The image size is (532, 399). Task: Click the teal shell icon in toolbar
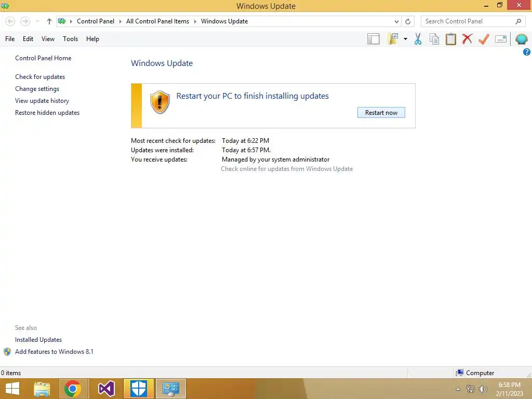pos(522,39)
